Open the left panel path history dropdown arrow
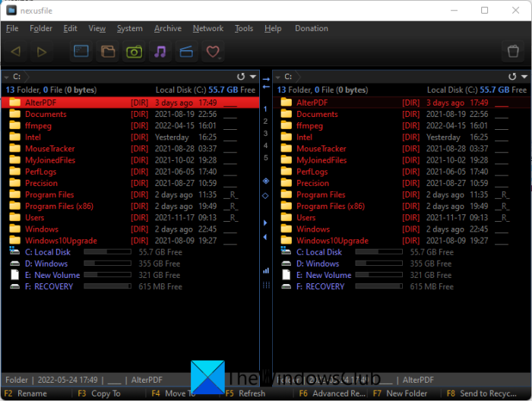 click(x=253, y=77)
